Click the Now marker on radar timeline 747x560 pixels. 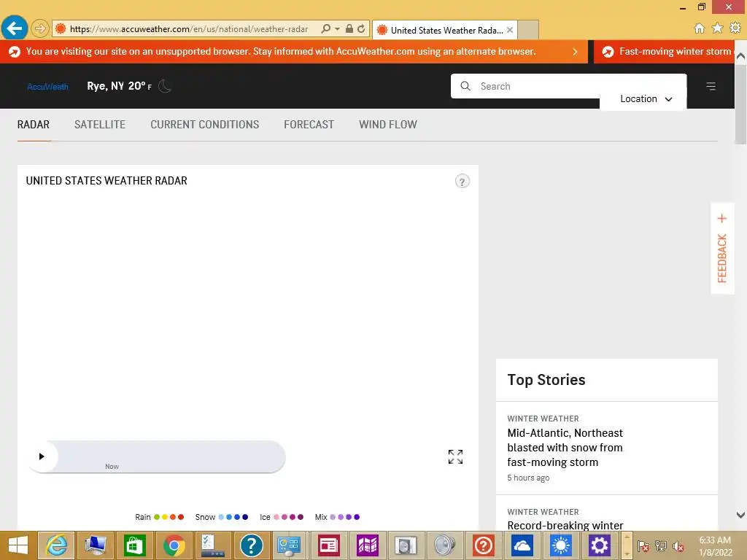tap(112, 467)
